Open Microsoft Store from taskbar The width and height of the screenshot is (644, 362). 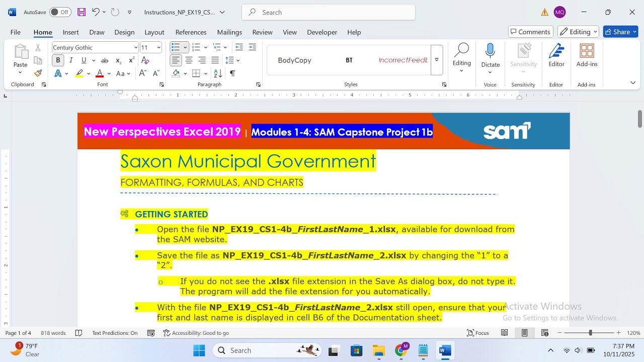point(356,350)
